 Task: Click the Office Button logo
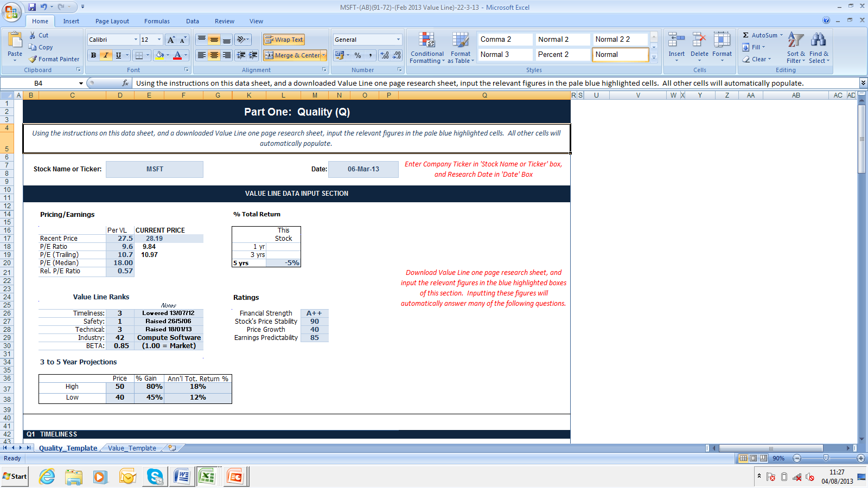(11, 11)
